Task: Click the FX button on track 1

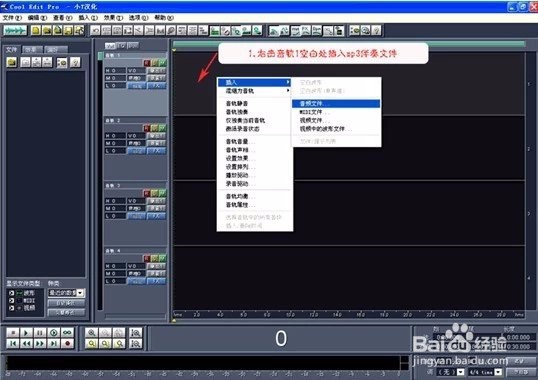Action: pyautogui.click(x=157, y=86)
